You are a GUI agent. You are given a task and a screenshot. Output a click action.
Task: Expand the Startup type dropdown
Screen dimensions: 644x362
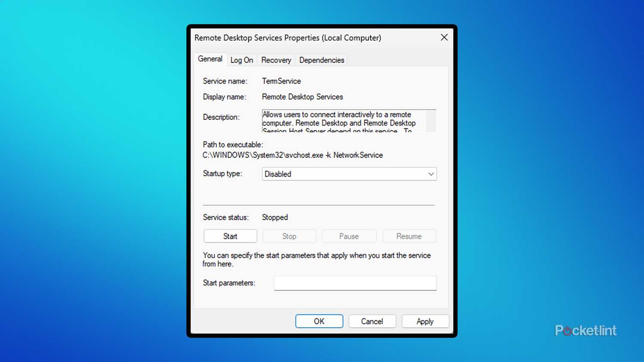click(x=349, y=174)
